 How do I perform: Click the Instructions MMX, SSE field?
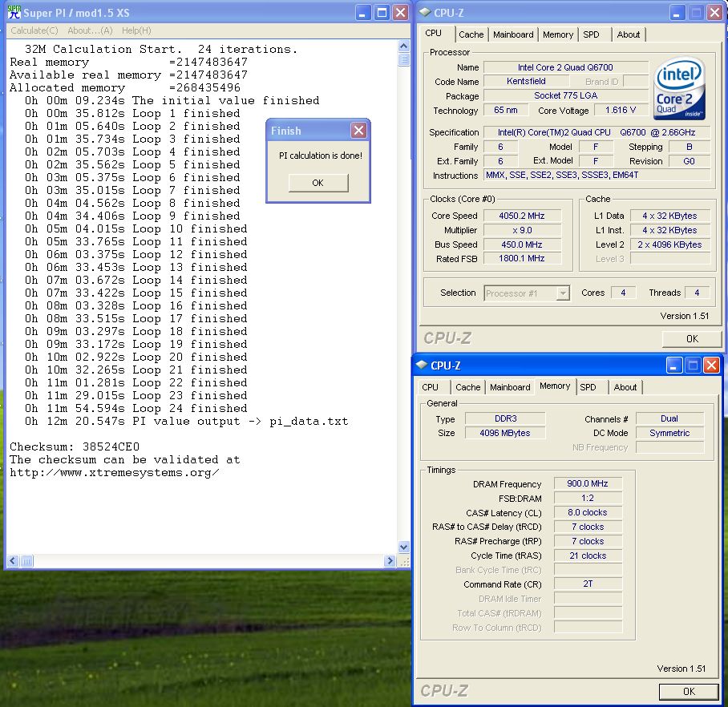[x=597, y=175]
